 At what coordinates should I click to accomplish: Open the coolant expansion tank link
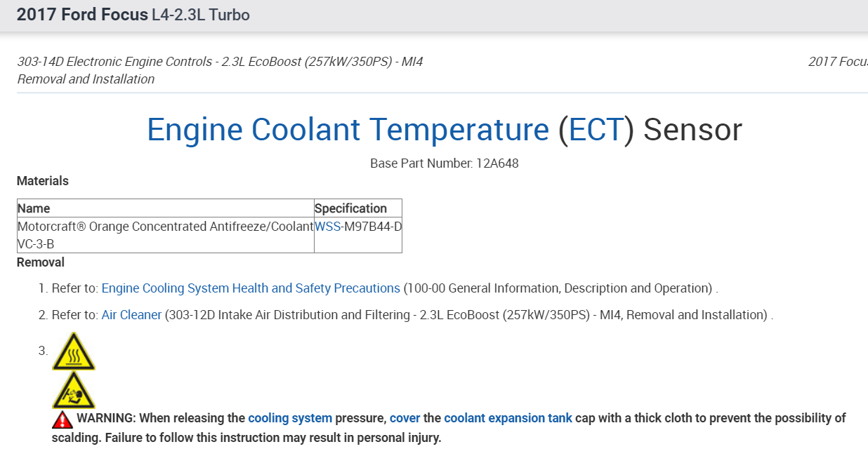tap(508, 418)
